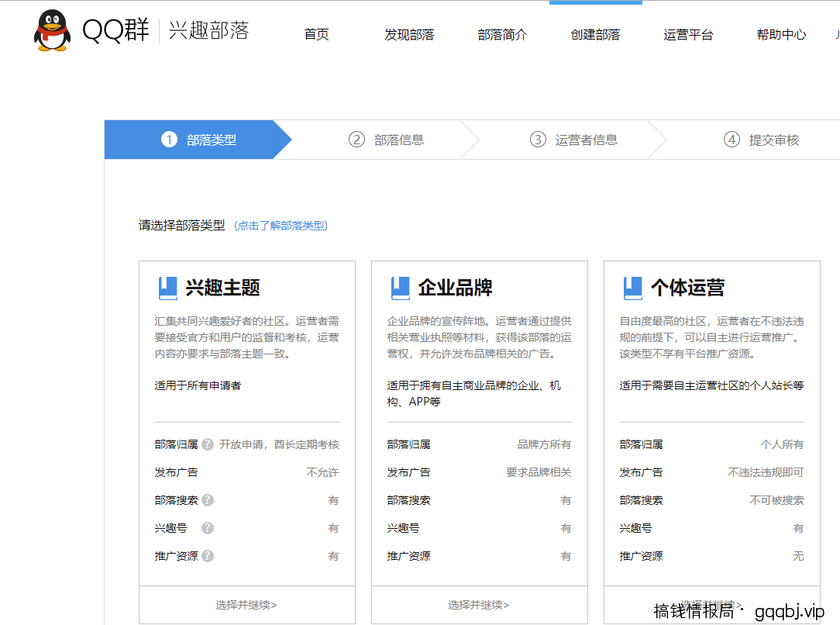Open 发现部落 from the top menu
Image resolution: width=840 pixels, height=625 pixels.
409,34
